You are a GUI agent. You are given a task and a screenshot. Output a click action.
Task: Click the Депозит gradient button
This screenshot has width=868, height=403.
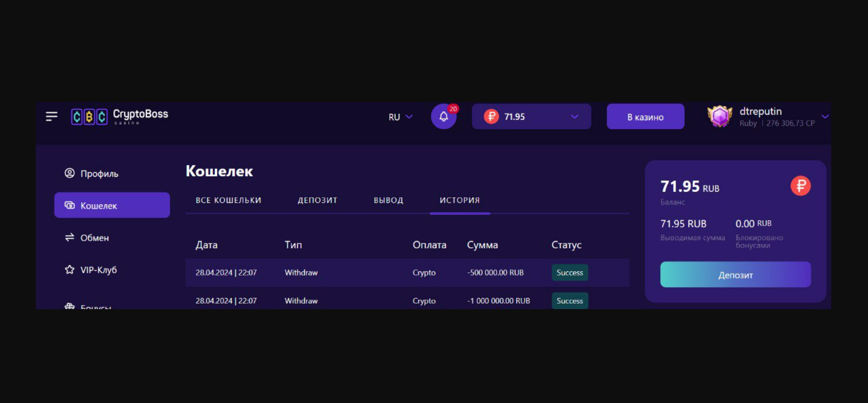coord(735,274)
